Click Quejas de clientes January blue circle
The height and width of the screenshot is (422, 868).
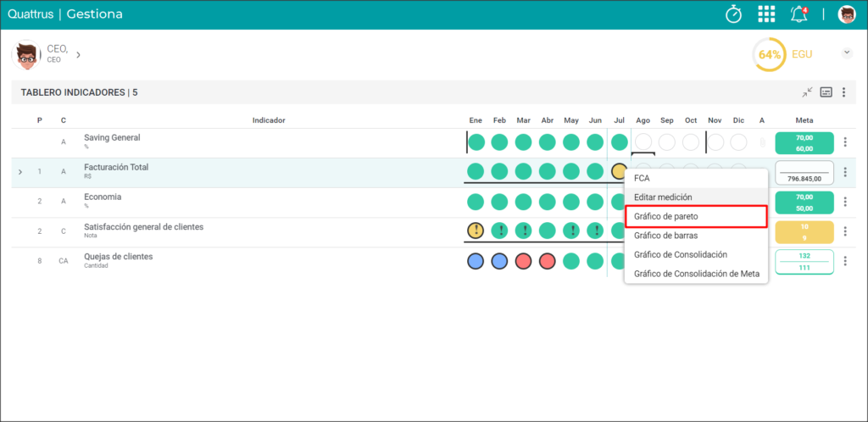(x=476, y=261)
